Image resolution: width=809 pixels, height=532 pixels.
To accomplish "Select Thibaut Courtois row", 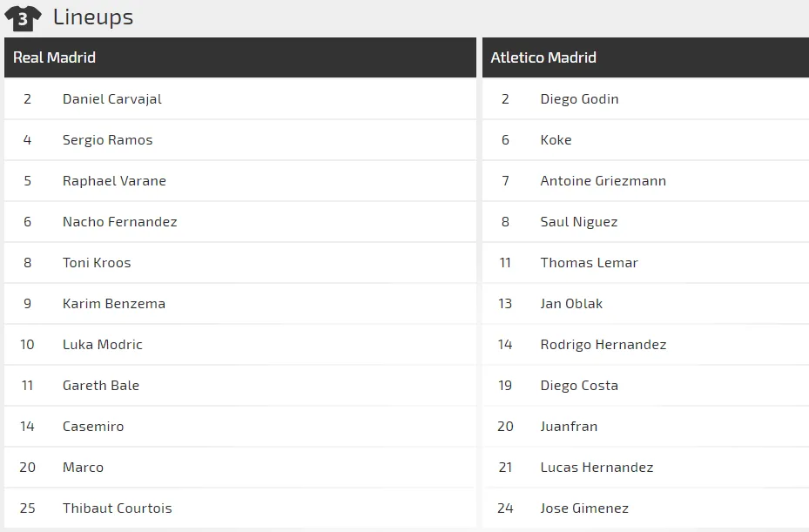I will pyautogui.click(x=118, y=508).
